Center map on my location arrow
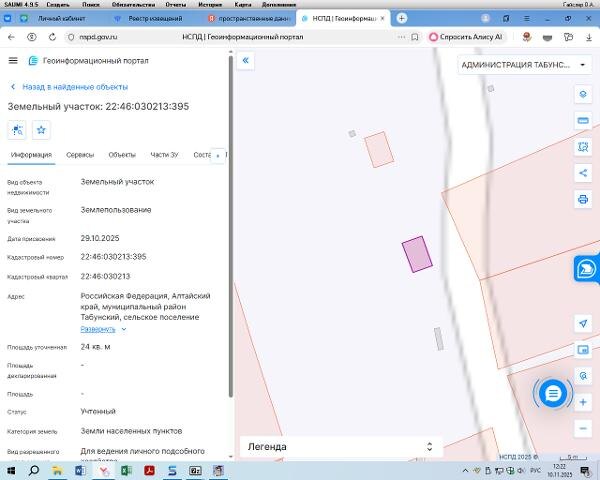Screen dimensions: 600x480 (x=583, y=323)
